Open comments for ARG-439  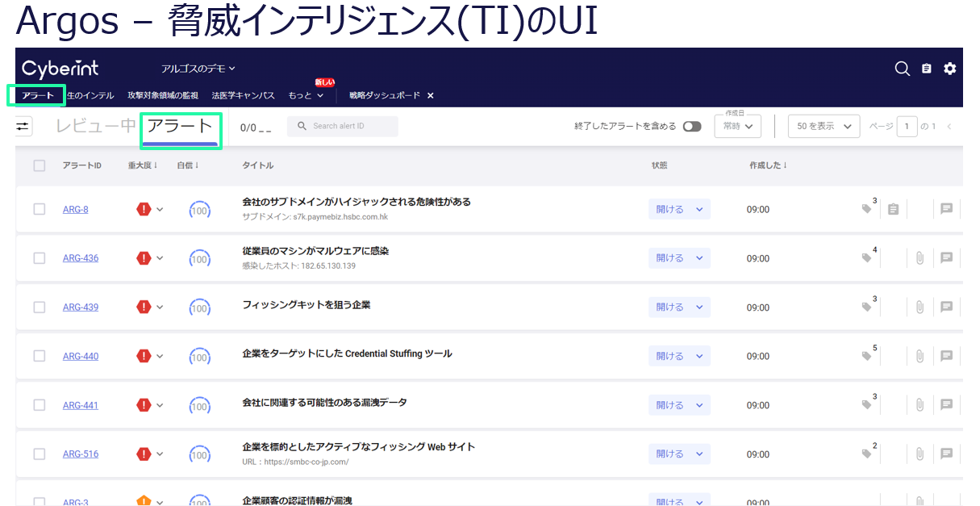click(947, 307)
